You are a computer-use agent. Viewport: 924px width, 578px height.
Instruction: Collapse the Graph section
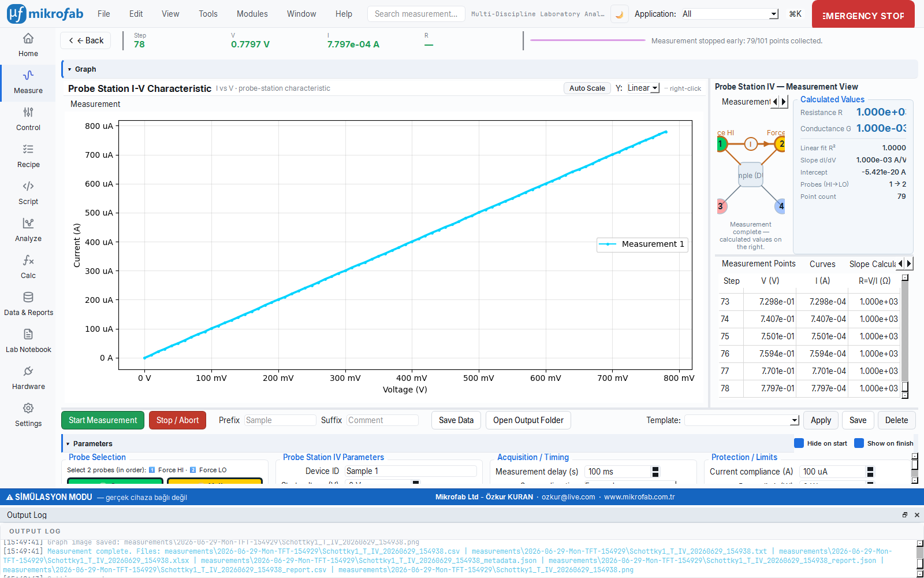pyautogui.click(x=69, y=69)
